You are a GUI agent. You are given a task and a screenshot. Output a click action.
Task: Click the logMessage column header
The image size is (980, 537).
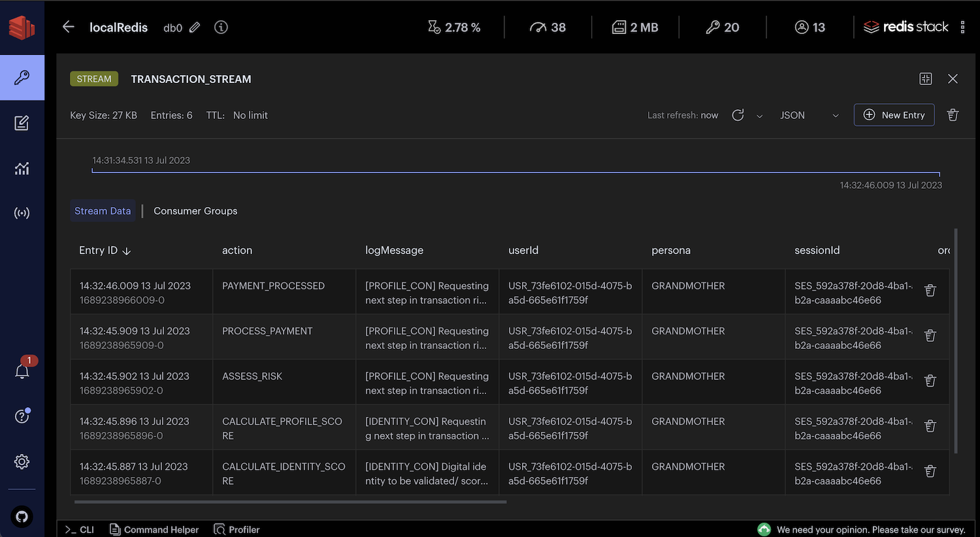394,250
